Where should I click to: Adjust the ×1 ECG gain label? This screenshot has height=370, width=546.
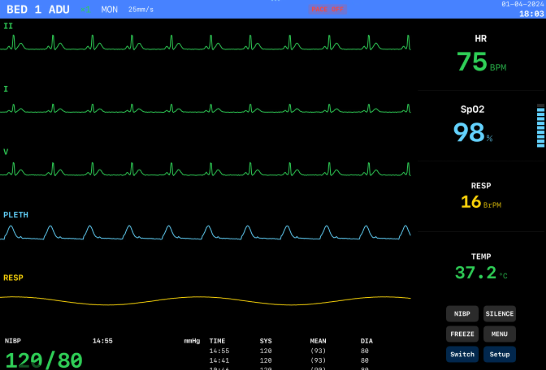85,9
